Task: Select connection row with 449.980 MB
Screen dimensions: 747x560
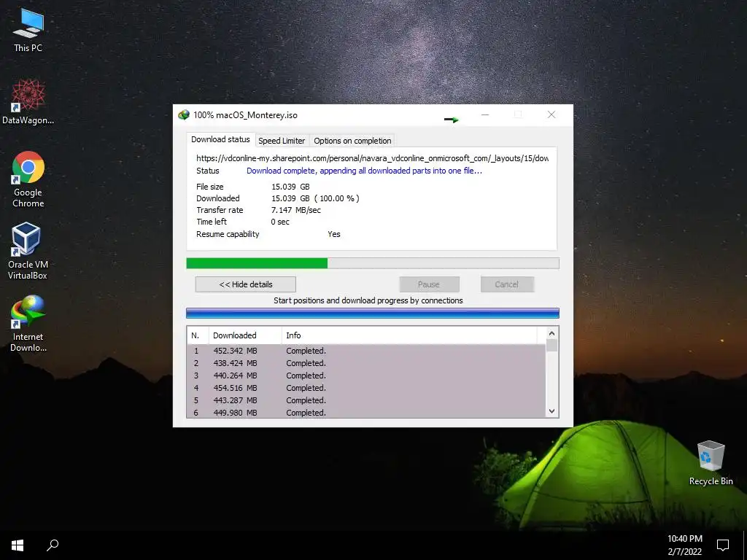Action: pyautogui.click(x=366, y=413)
